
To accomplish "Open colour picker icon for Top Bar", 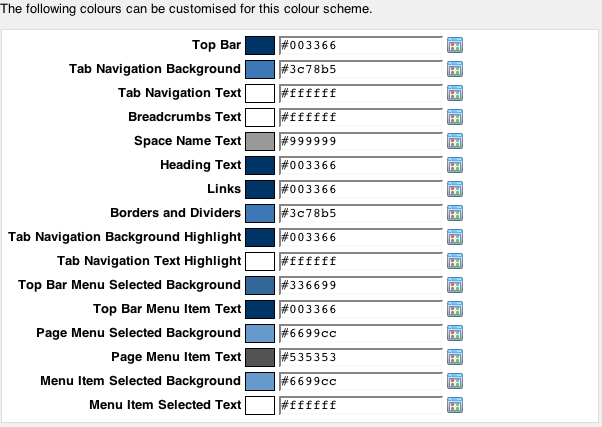I will click(x=454, y=46).
